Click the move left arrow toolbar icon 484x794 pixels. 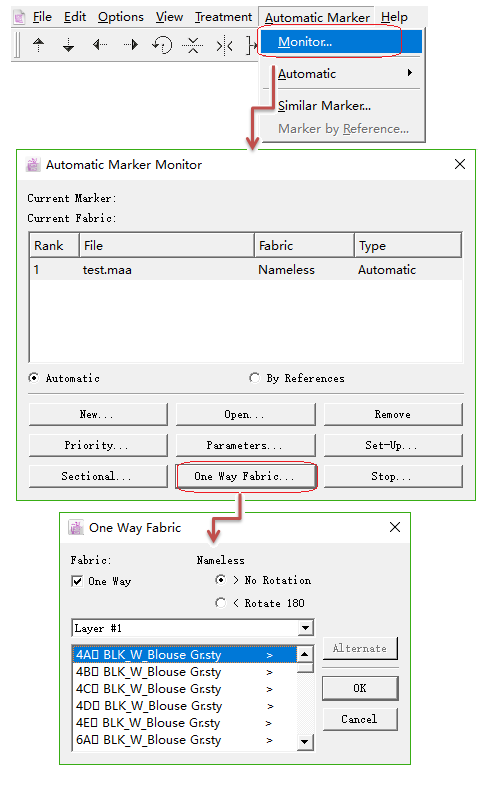click(100, 45)
